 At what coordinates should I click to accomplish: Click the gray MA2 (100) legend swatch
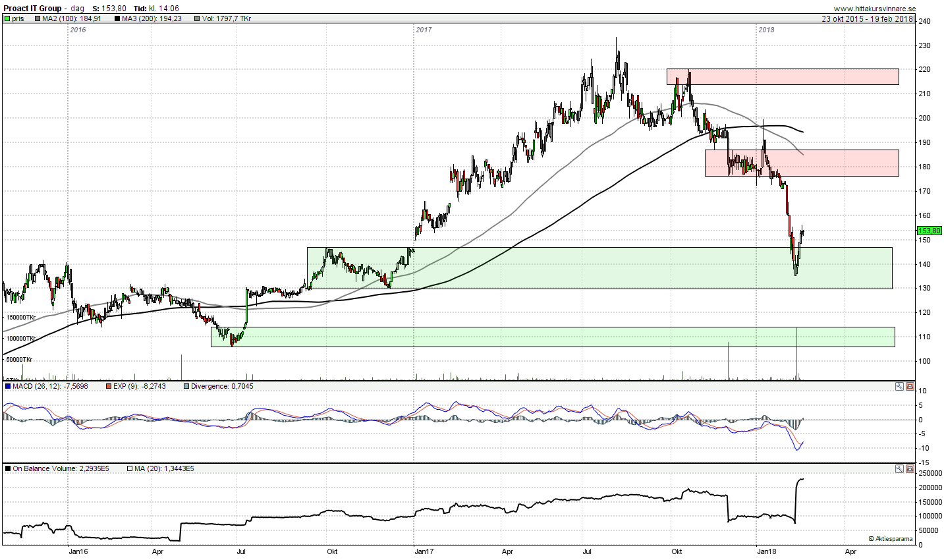(x=38, y=19)
